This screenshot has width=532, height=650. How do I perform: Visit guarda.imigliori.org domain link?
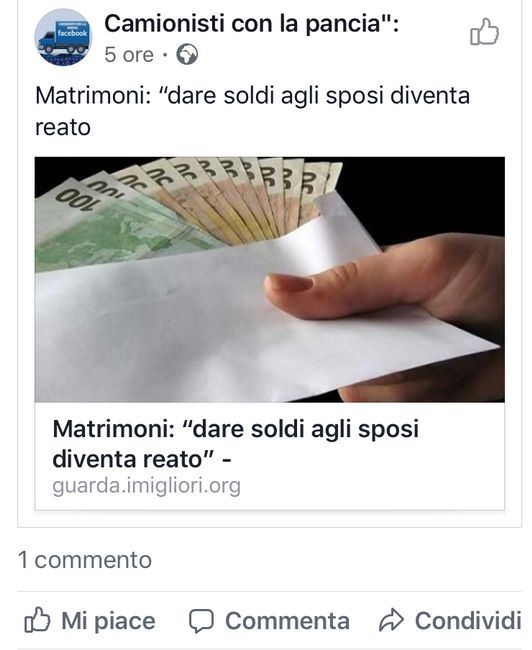tap(146, 485)
